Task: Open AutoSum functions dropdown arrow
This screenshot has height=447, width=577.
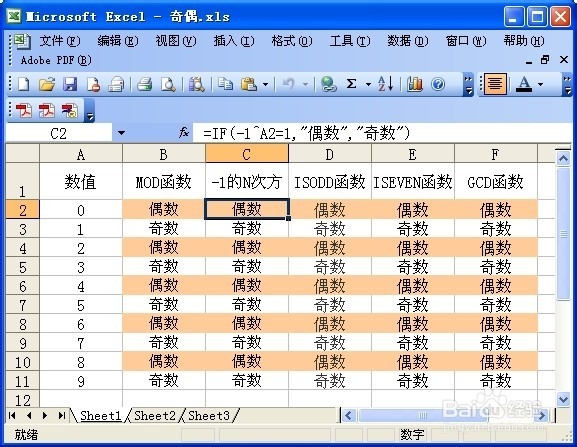Action: (368, 85)
